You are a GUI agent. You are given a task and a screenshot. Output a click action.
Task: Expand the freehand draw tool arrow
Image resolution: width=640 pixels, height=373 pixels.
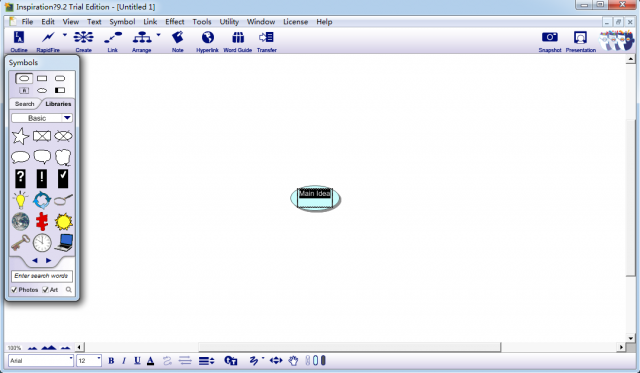click(x=263, y=359)
